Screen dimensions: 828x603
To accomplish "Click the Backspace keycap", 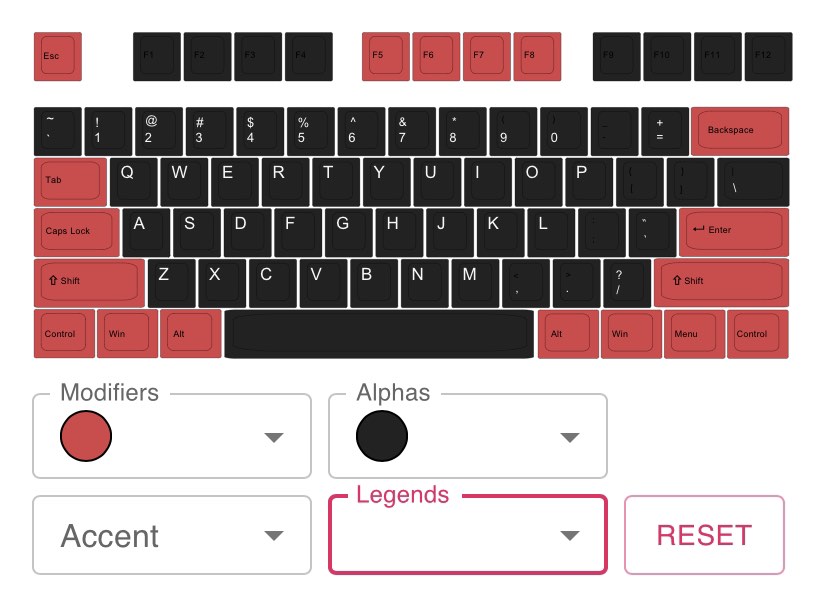I will click(x=741, y=131).
